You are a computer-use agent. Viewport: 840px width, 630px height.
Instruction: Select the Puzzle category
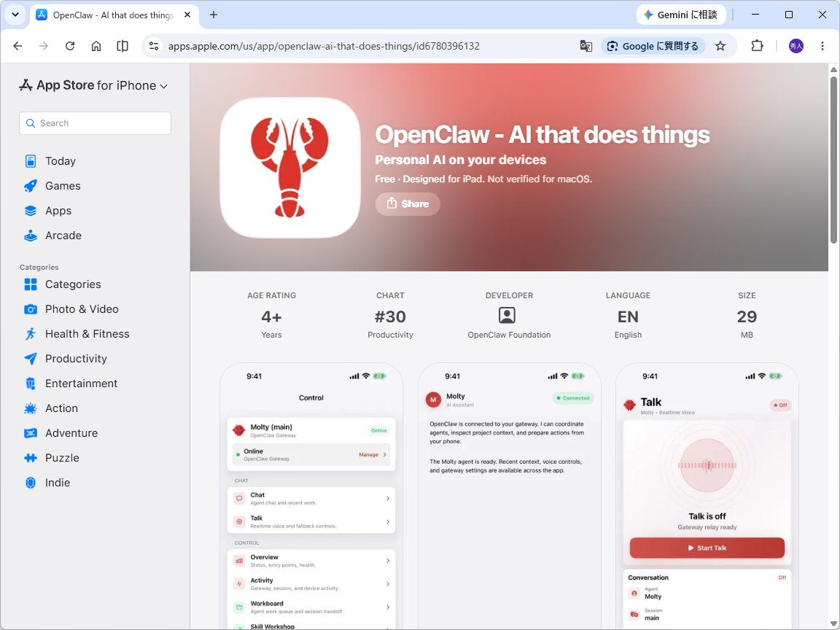point(52,458)
